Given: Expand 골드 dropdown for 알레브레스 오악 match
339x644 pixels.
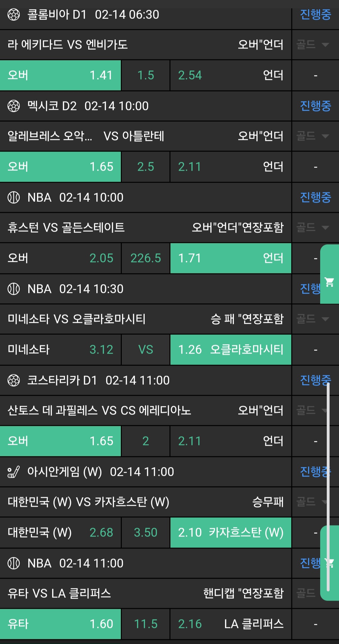Looking at the screenshot, I should (313, 136).
